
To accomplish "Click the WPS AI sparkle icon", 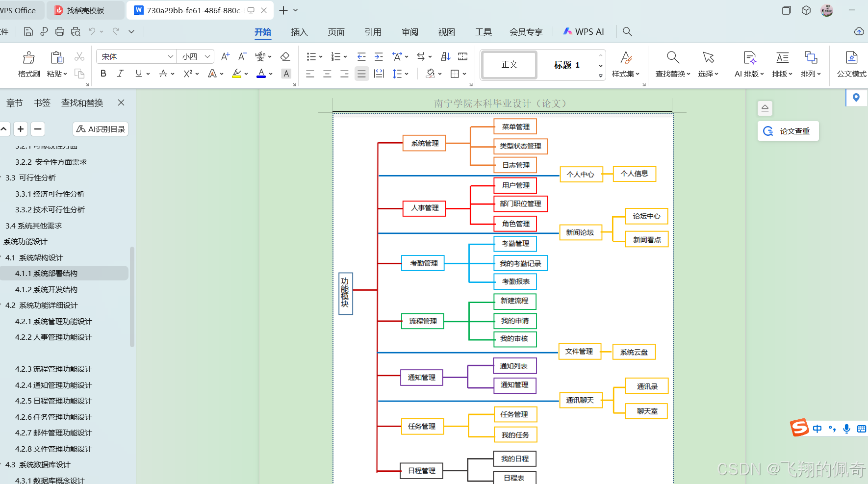I will pyautogui.click(x=567, y=31).
